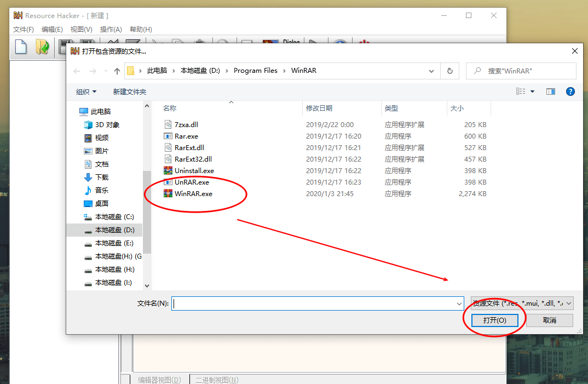Viewport: 588px width, 384px height.
Task: Open the dialog help icon
Action: pos(570,91)
